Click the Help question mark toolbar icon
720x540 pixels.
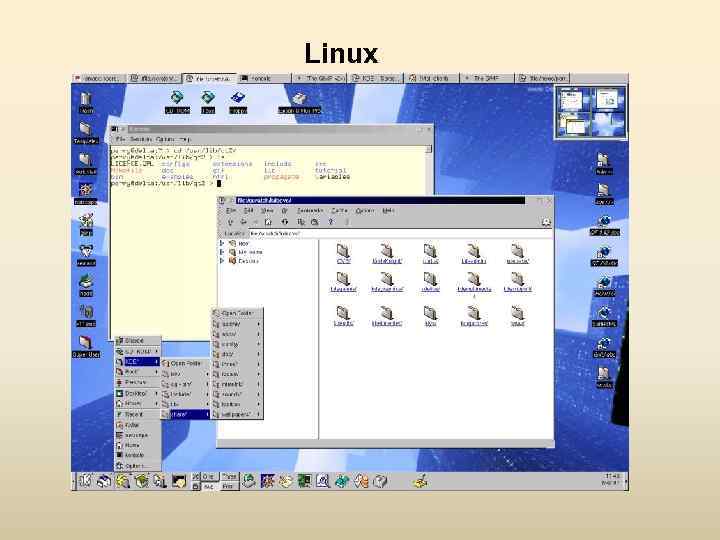point(331,222)
